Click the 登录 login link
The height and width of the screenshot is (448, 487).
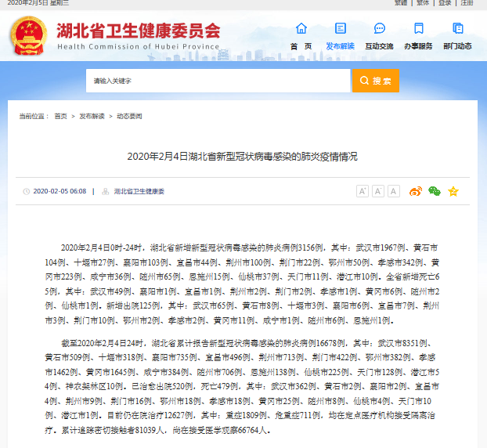tap(445, 3)
